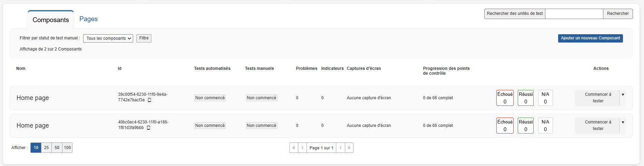Click the Rechercher search button
This screenshot has height=166, width=644.
[x=617, y=14]
